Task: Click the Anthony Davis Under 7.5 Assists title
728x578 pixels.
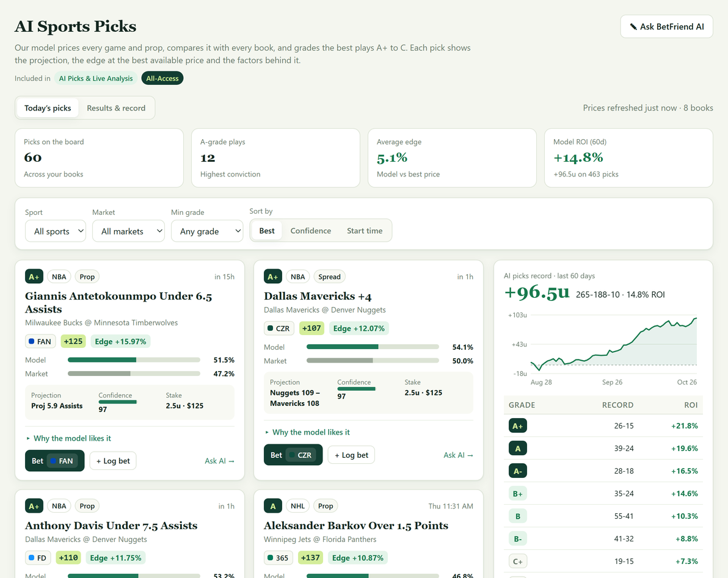Action: point(111,526)
